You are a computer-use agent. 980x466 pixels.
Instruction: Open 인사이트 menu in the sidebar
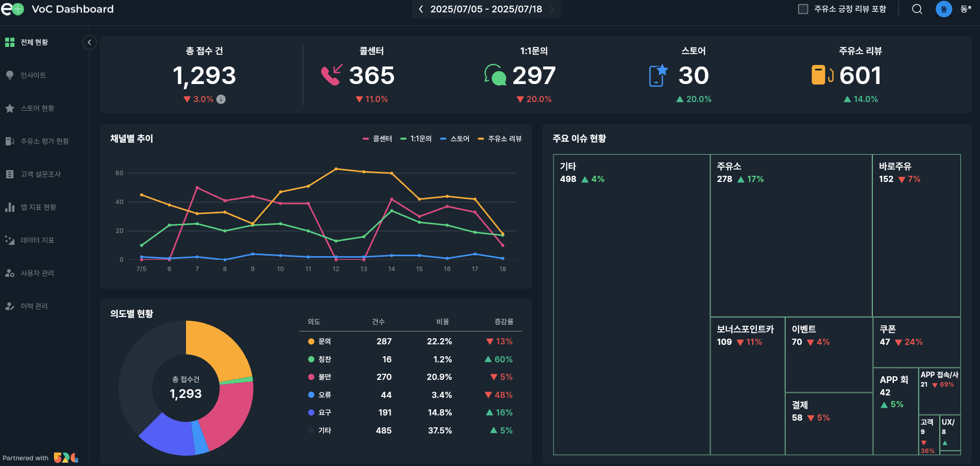[x=33, y=75]
